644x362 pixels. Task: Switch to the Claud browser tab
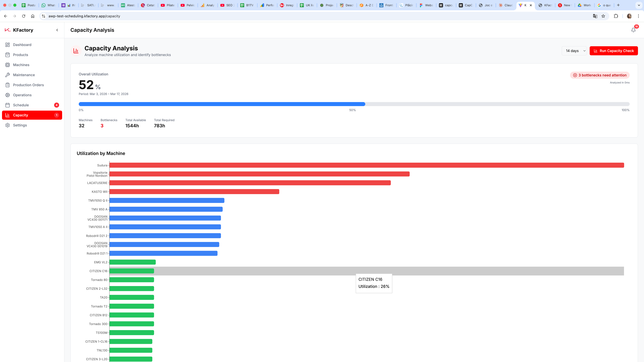[506, 5]
